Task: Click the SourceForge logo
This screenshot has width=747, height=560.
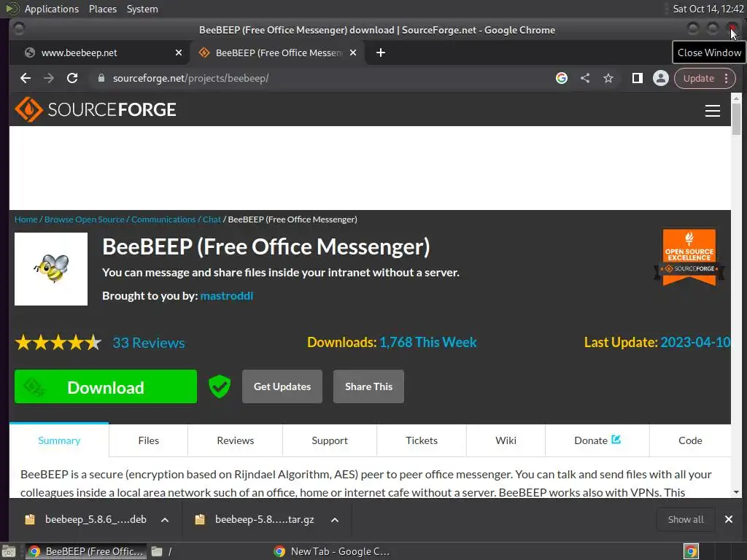Action: point(96,109)
